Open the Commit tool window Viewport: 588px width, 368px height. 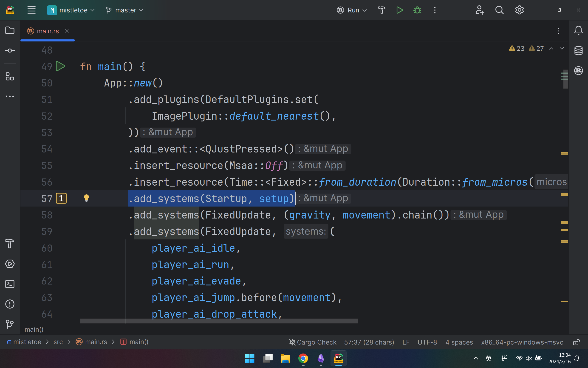tap(10, 51)
